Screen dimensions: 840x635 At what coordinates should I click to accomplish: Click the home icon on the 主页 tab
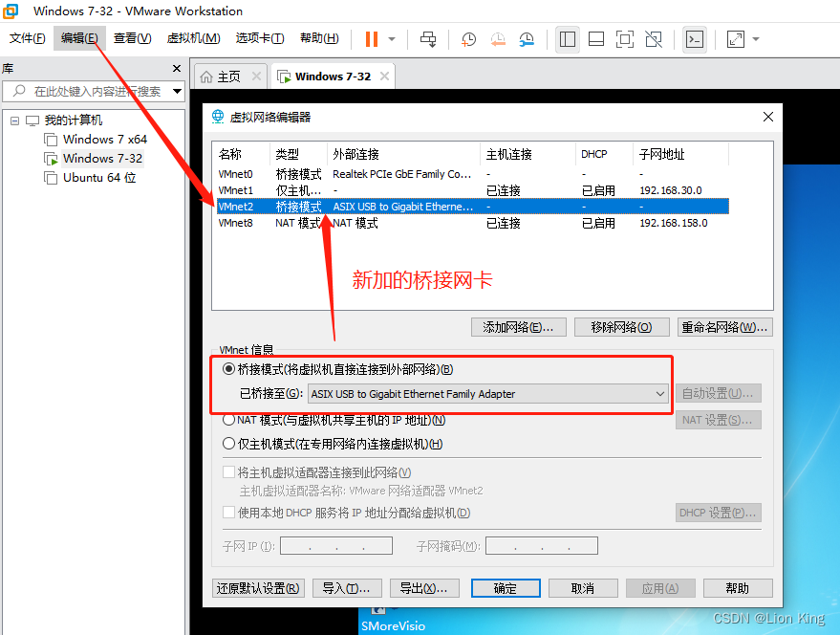206,77
